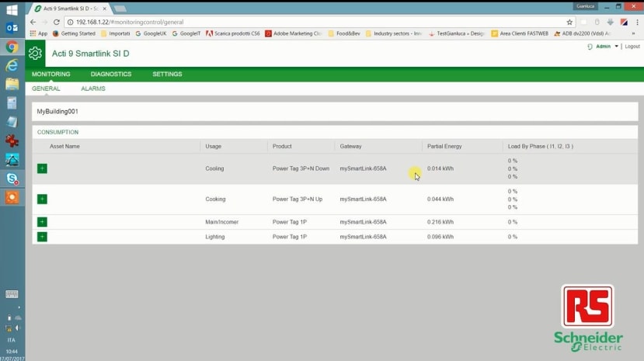
Task: Open the MONITORING menu
Action: point(51,75)
